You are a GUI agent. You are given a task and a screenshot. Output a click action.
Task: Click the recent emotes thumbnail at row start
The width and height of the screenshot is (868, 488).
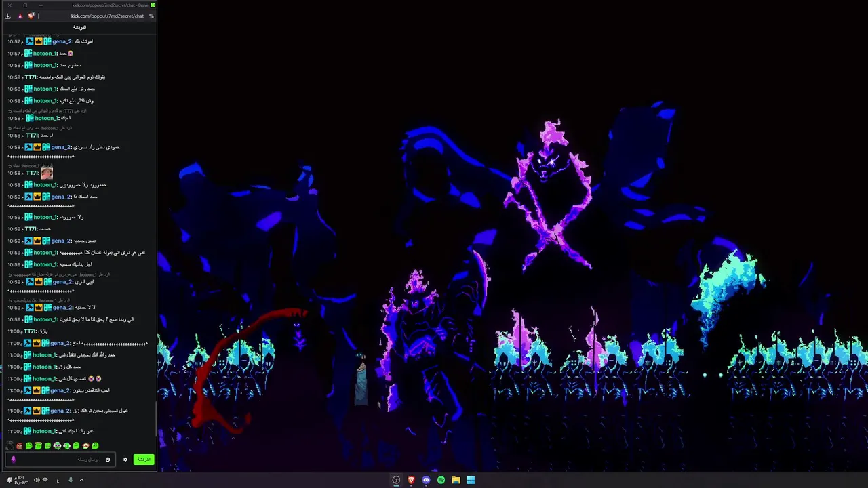[9, 446]
